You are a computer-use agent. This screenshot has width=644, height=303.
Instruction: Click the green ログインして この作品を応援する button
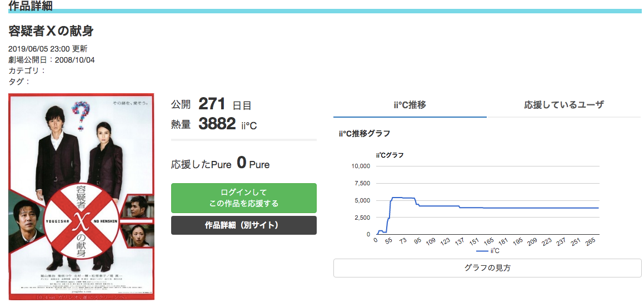(x=243, y=198)
